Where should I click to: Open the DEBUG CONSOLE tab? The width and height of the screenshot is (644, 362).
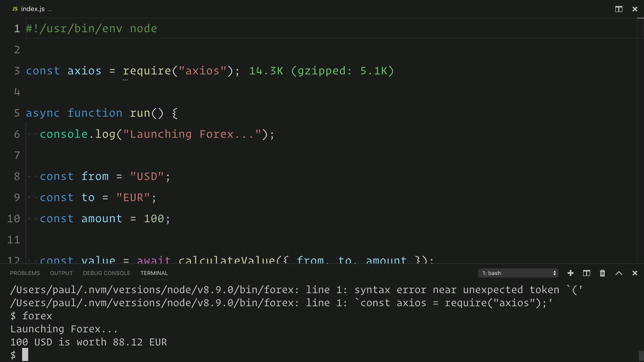click(107, 273)
